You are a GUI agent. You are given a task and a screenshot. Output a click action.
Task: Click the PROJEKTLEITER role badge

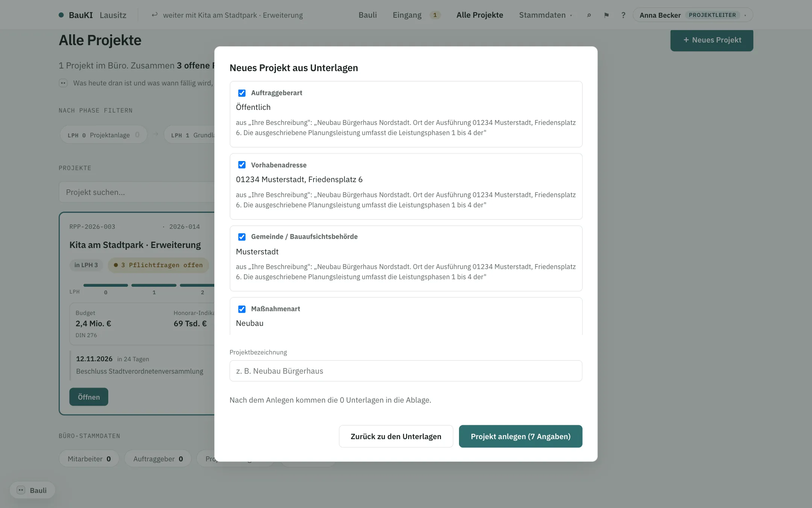pyautogui.click(x=712, y=15)
